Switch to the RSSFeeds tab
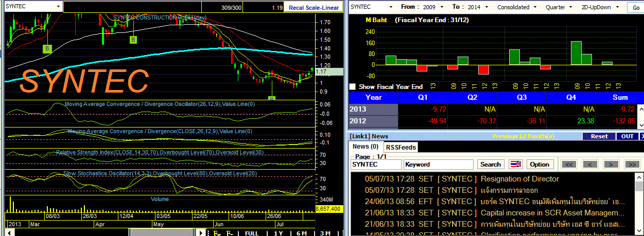Image resolution: width=644 pixels, height=236 pixels. [401, 147]
